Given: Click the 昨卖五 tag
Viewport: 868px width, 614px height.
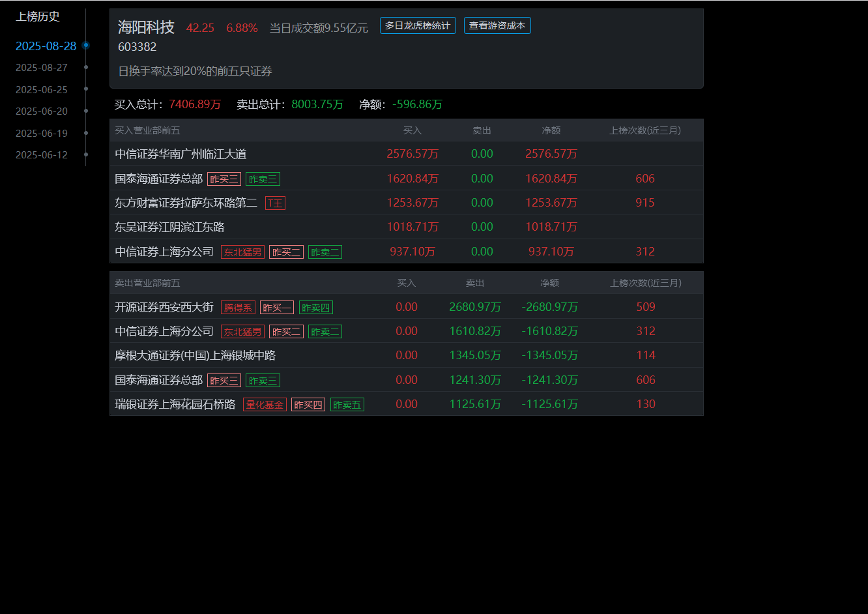Looking at the screenshot, I should [347, 405].
